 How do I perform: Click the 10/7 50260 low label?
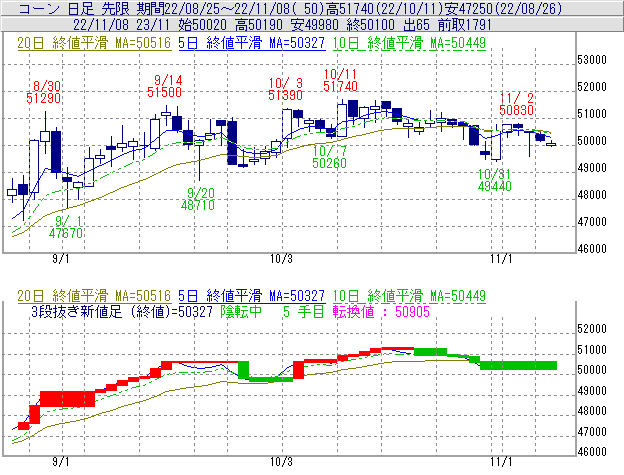tap(330, 157)
